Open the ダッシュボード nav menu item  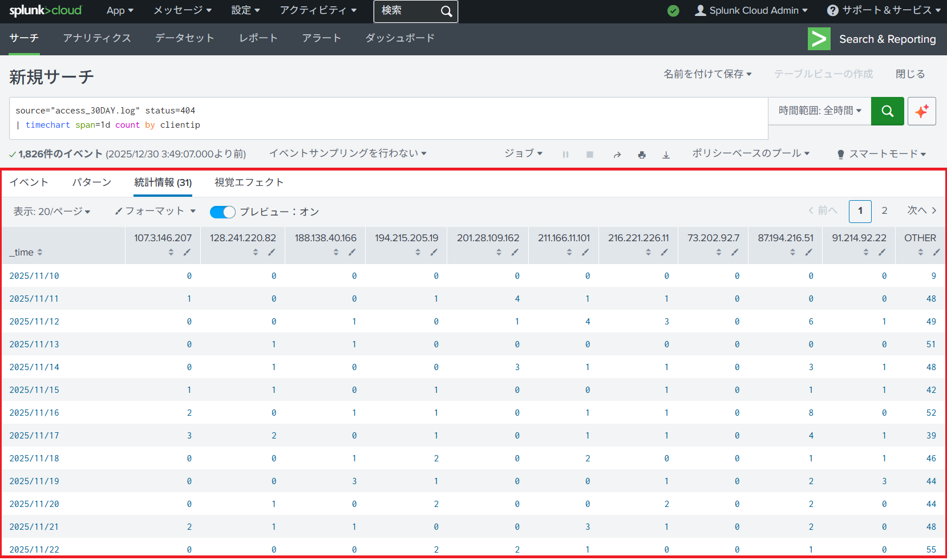400,38
